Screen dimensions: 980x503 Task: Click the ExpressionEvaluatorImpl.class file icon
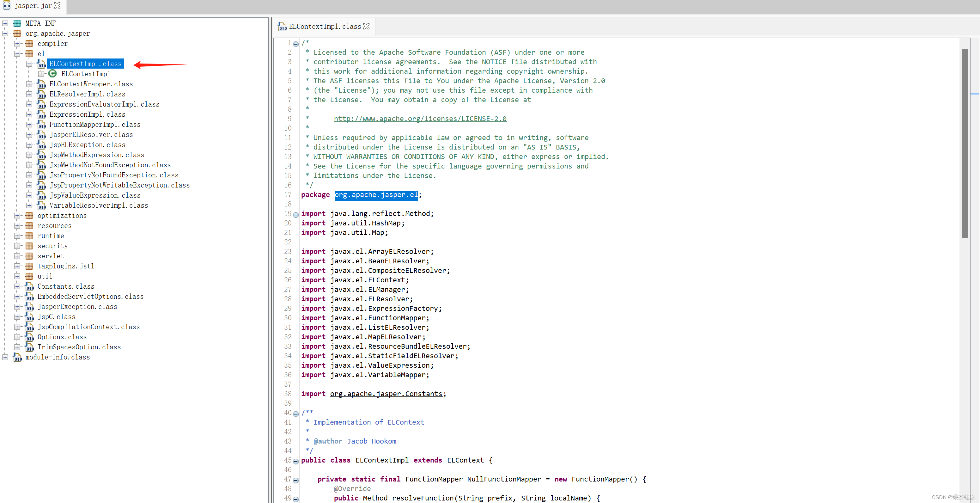pyautogui.click(x=41, y=104)
